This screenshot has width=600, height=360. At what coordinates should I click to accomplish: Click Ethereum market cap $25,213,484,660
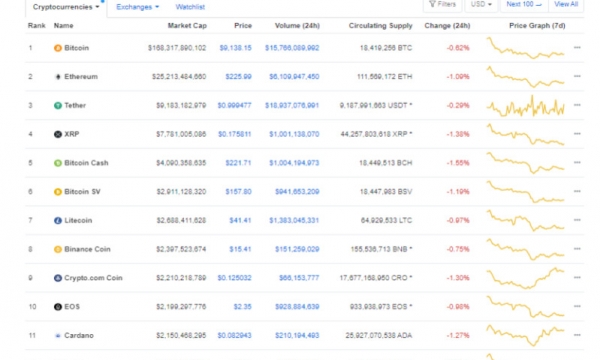coord(179,77)
